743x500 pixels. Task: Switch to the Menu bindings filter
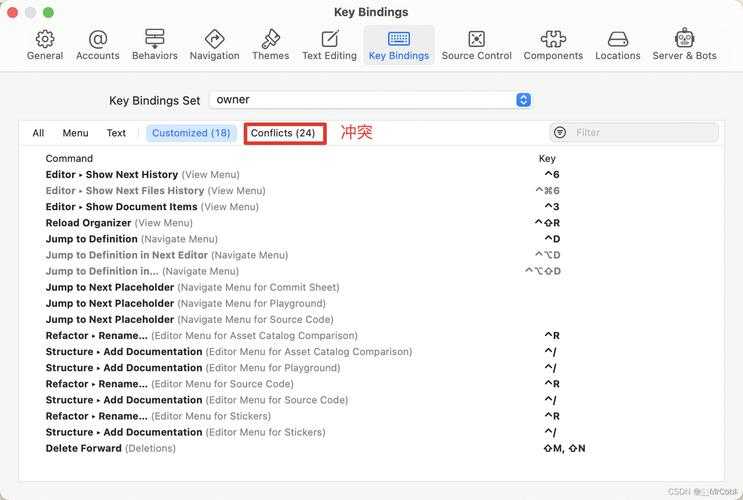(75, 133)
